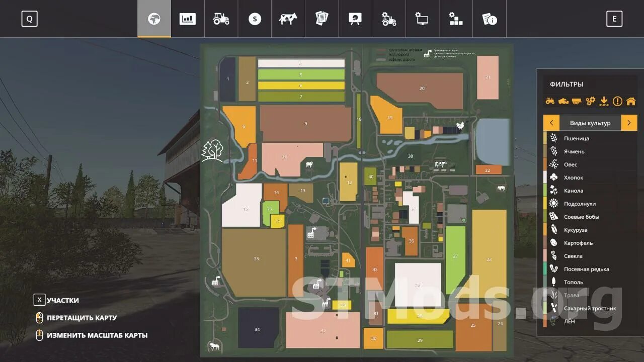Open the gear-with-blocks controls settings icon
The width and height of the screenshot is (644, 362).
click(x=456, y=19)
